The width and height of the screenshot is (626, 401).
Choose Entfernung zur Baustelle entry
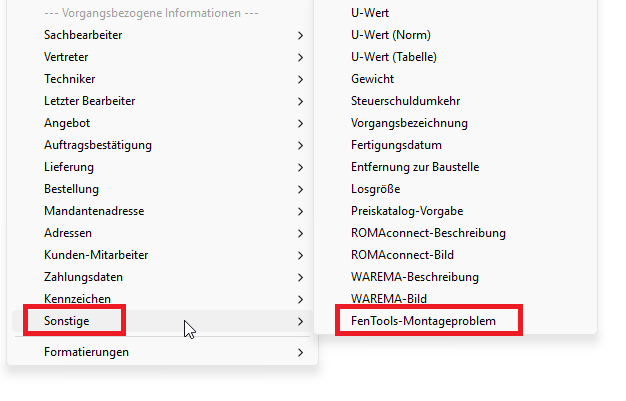(x=415, y=167)
